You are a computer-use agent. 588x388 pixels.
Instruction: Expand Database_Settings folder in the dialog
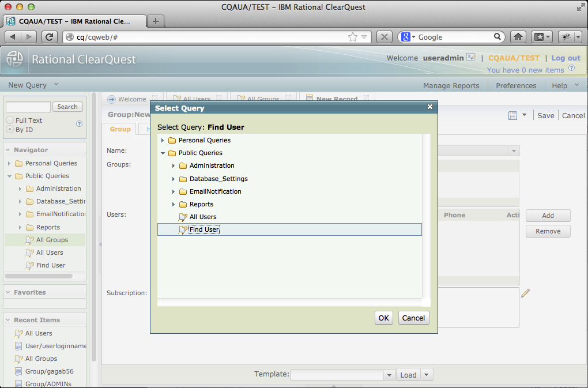pyautogui.click(x=174, y=179)
